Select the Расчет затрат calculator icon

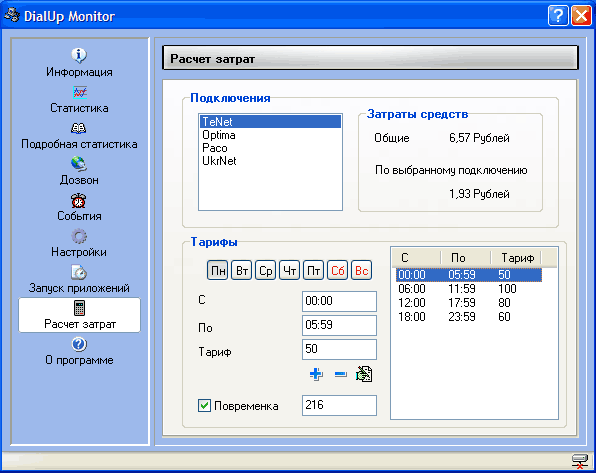coord(79,308)
